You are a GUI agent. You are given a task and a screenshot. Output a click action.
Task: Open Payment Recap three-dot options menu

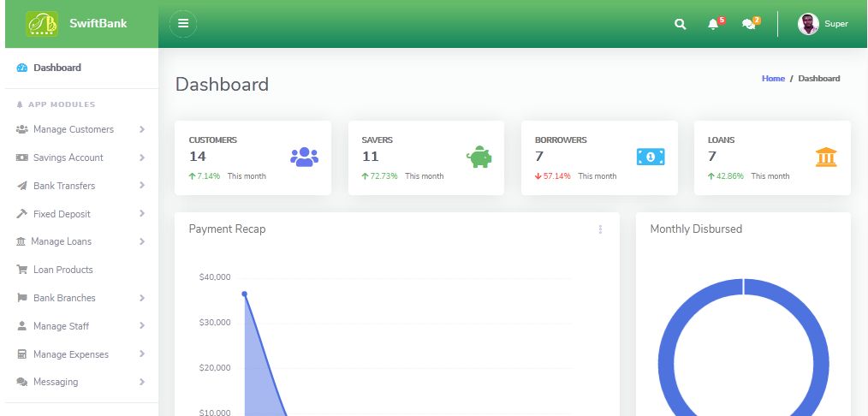pyautogui.click(x=600, y=229)
